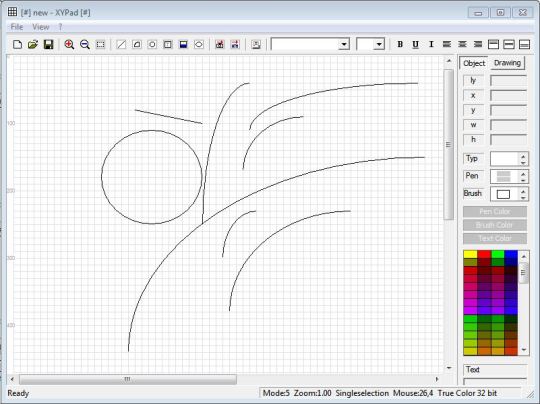This screenshot has height=404, width=540.
Task: Pick the bright green swatch in top row
Action: coord(497,255)
